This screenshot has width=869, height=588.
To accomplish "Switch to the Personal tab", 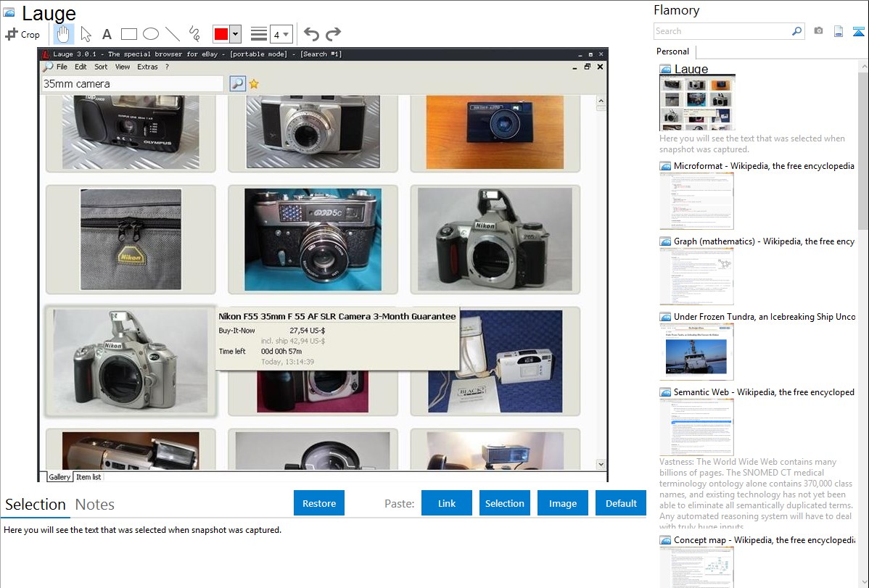I will click(x=673, y=51).
